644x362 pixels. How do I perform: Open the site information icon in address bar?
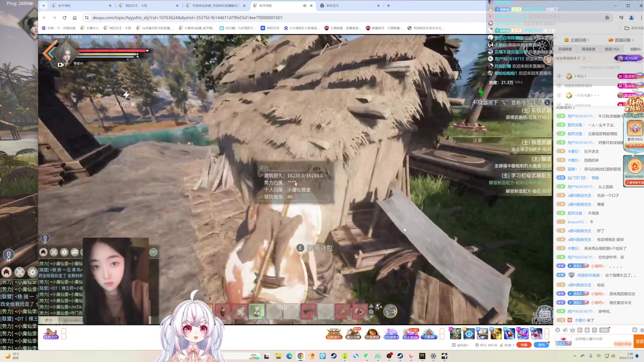[87, 18]
